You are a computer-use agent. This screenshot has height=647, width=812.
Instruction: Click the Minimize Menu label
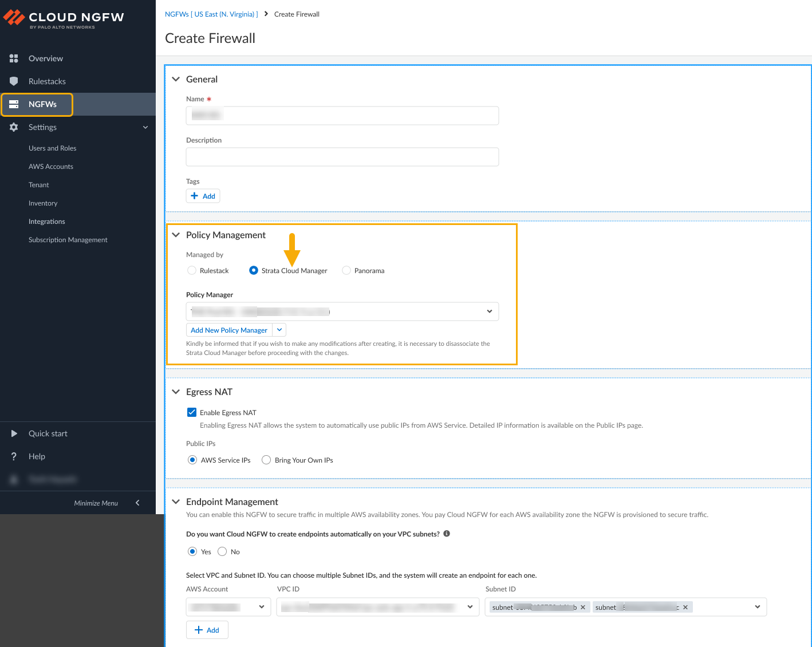coord(96,503)
